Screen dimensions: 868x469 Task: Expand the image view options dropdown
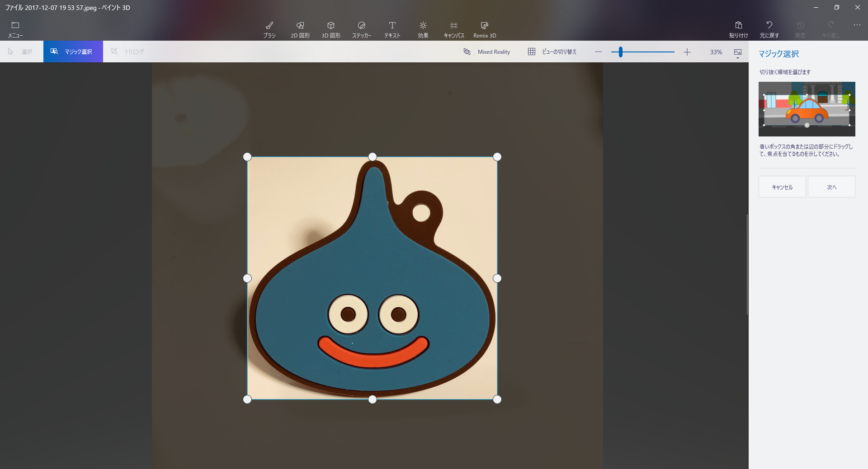[x=738, y=53]
